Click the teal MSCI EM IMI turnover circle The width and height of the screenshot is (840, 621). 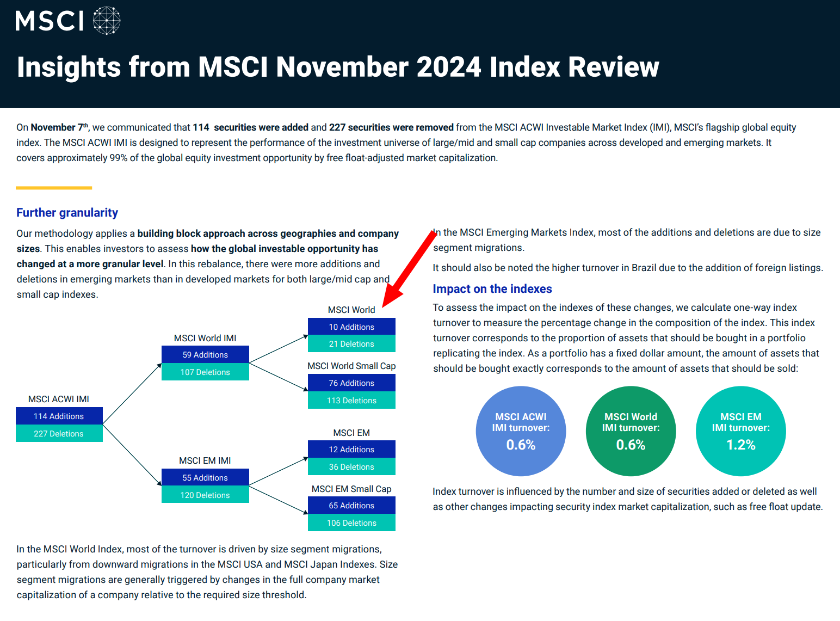740,431
